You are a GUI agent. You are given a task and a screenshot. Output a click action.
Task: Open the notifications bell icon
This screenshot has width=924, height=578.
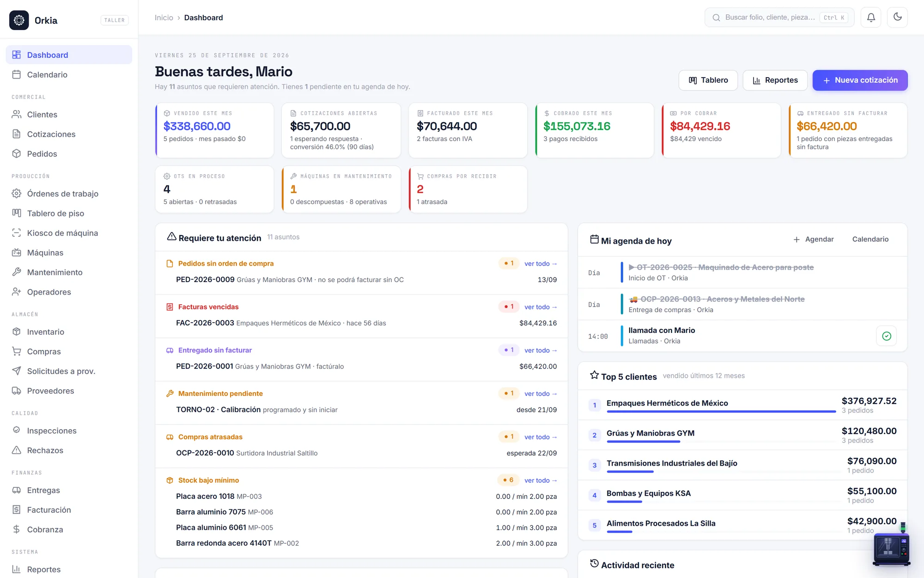tap(871, 18)
